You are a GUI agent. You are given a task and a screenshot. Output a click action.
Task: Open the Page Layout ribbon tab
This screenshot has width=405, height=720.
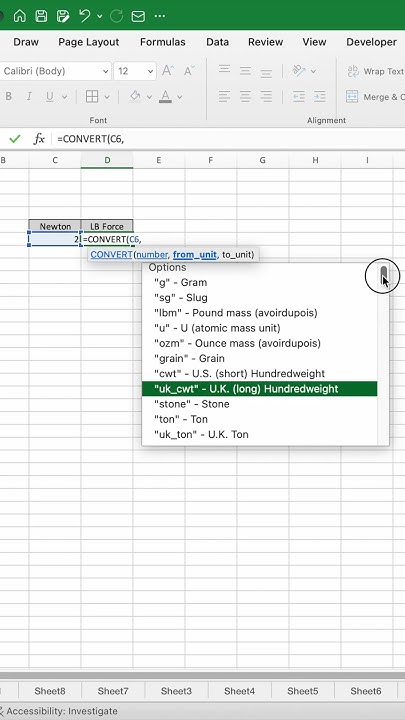(x=89, y=42)
